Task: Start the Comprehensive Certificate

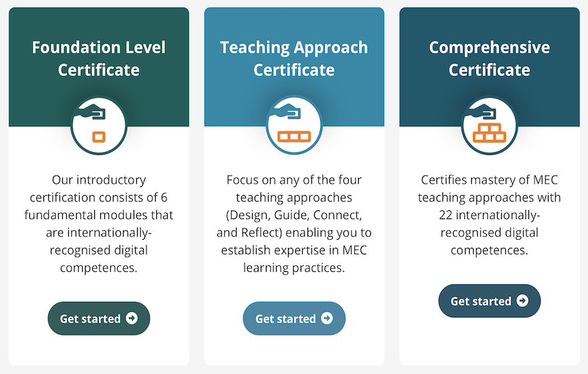Action: coord(489,301)
